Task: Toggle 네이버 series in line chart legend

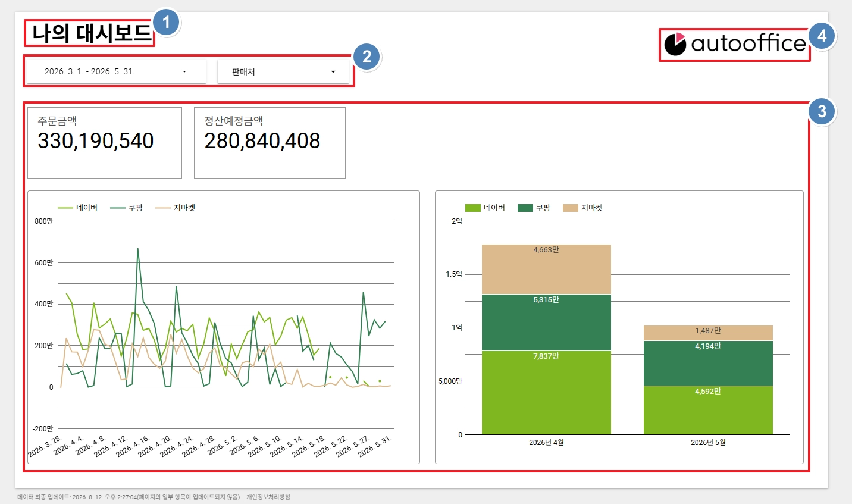Action: coord(77,208)
